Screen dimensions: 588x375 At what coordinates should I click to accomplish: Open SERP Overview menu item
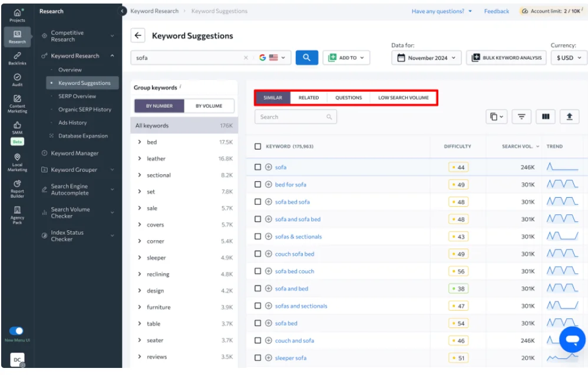pyautogui.click(x=77, y=97)
